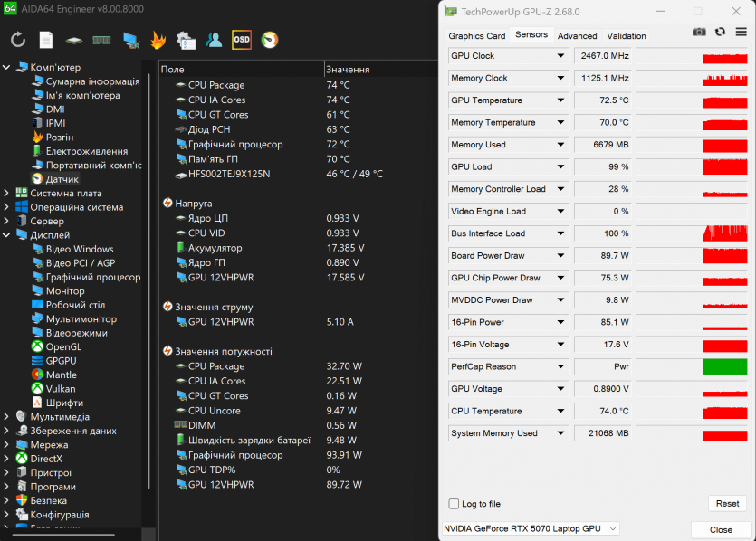
Task: Click the Close button at GPU-Z bottom
Action: [721, 530]
